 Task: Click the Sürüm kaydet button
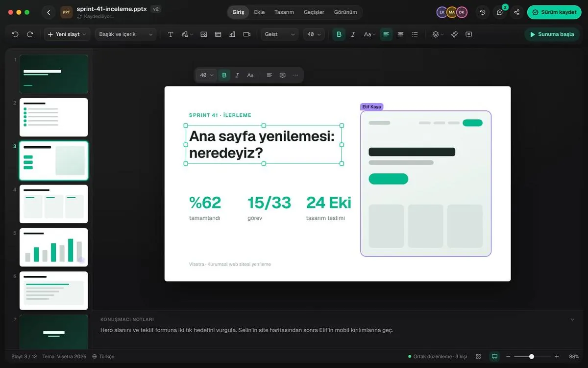[x=554, y=12]
